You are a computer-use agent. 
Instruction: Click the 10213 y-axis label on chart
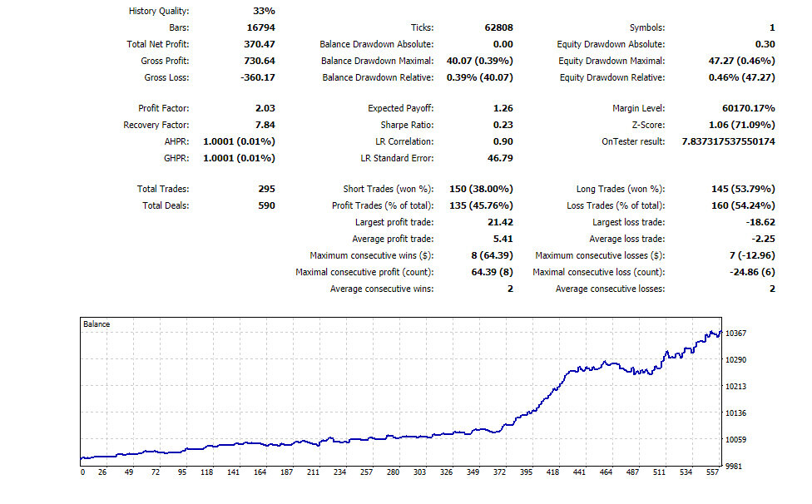(x=735, y=386)
